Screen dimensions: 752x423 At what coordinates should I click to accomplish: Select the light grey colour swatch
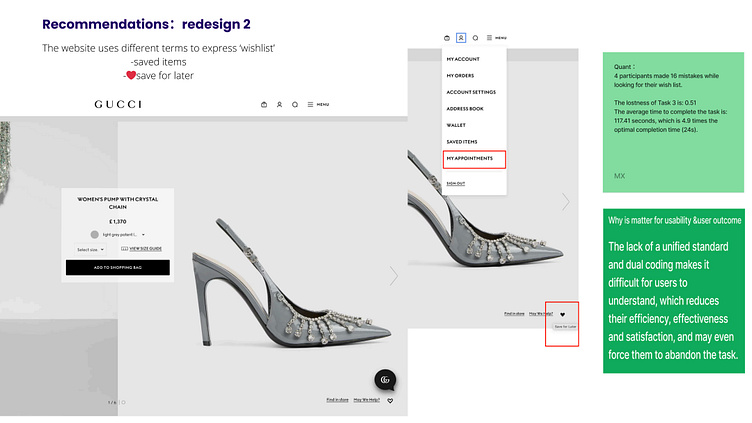[x=94, y=235]
